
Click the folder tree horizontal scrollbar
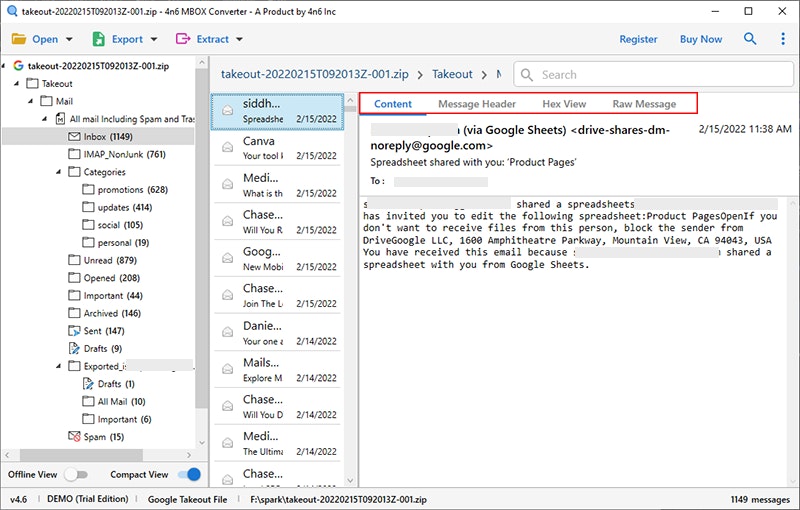pyautogui.click(x=82, y=454)
